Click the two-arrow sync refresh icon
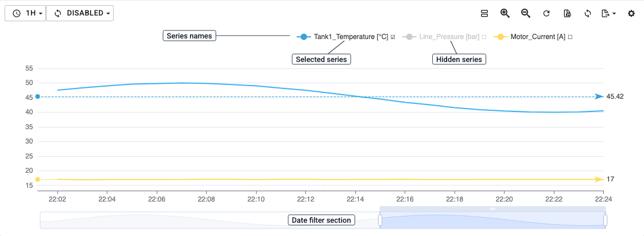Screen dimensions: 644x236 click(588, 14)
